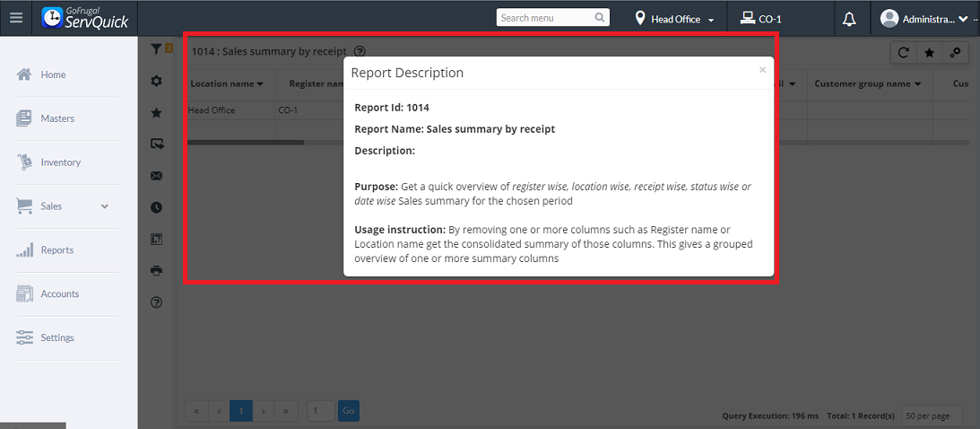Open the Inventory menu item
This screenshot has height=429, width=980.
(60, 162)
